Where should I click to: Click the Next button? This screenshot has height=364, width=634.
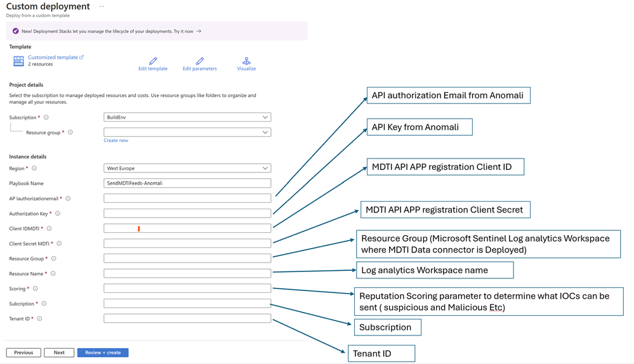[x=59, y=353]
